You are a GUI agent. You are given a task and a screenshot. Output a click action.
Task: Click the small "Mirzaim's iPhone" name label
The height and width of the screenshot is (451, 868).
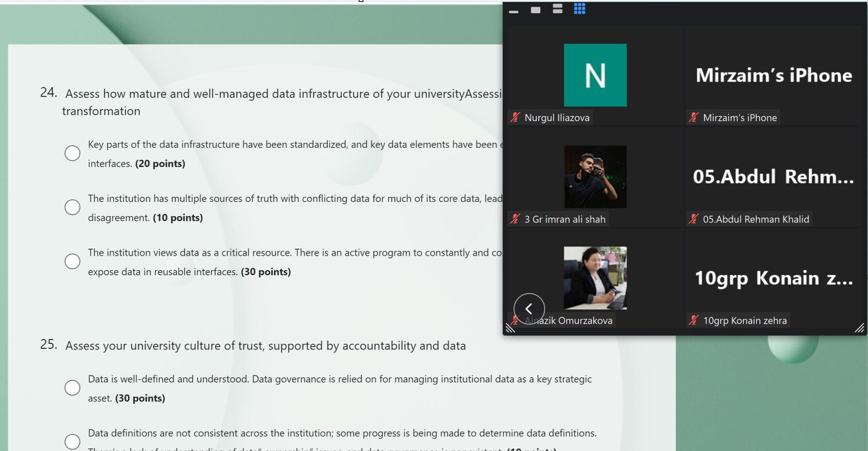click(740, 117)
